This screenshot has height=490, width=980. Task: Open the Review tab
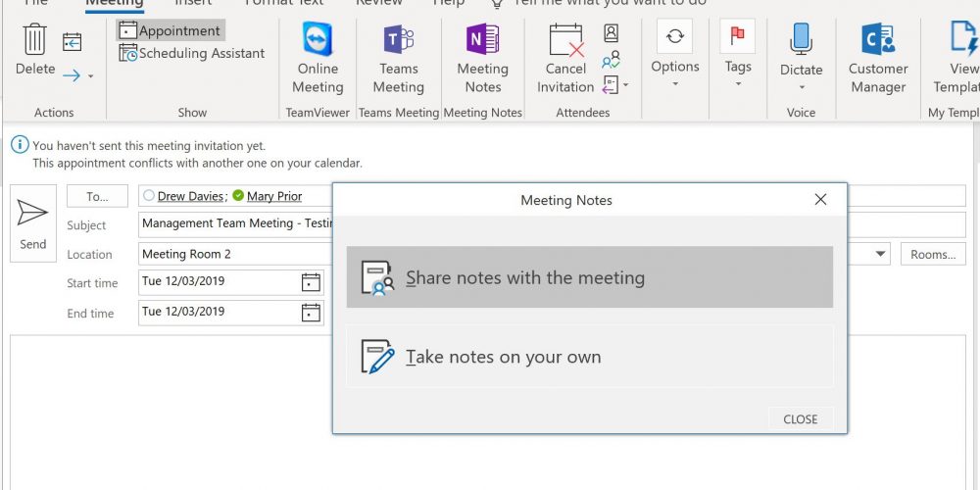pyautogui.click(x=378, y=3)
